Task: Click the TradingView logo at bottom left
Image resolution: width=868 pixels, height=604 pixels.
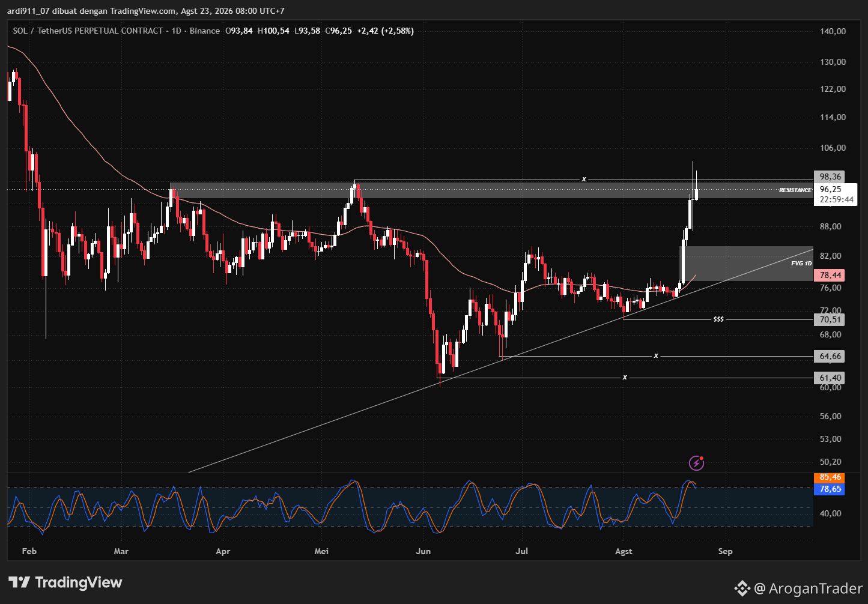Action: click(65, 582)
